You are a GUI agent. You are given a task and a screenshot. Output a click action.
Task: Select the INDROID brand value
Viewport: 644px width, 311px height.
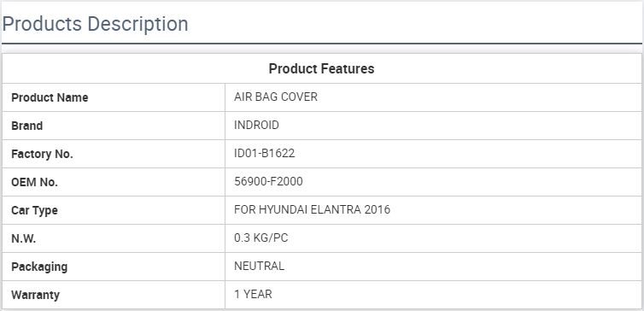pyautogui.click(x=256, y=125)
